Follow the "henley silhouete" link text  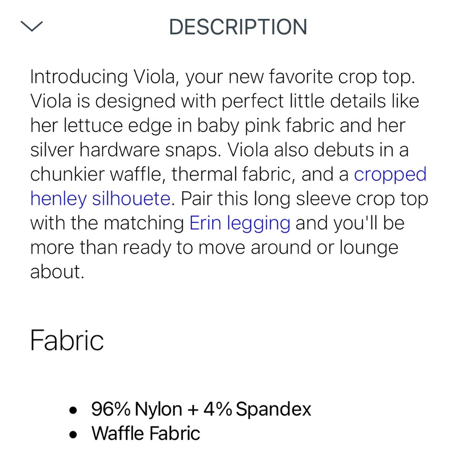[x=100, y=199]
